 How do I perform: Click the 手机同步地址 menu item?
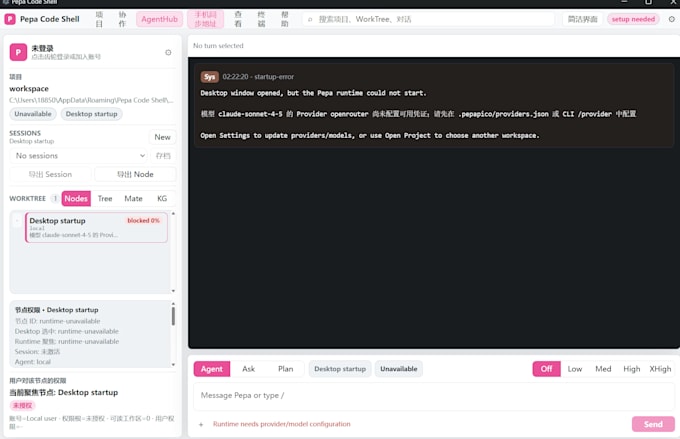(205, 19)
